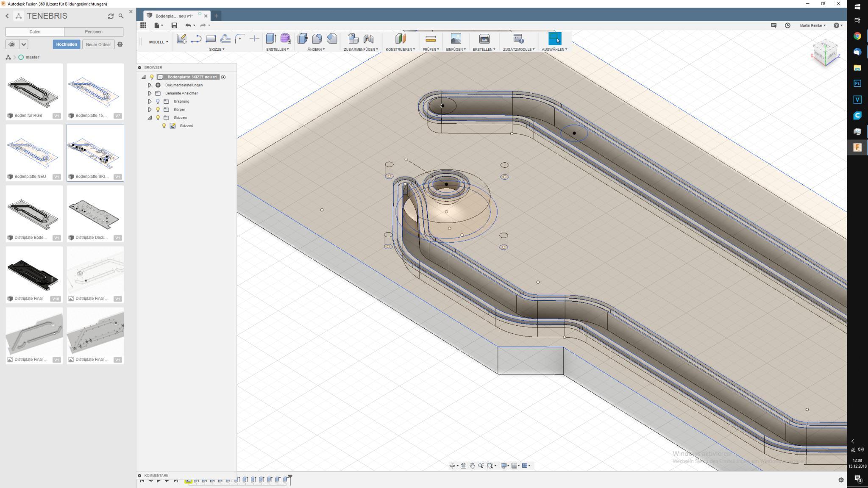Viewport: 868px width, 488px height.
Task: Click the Scripts and Add-ins icon
Action: [518, 39]
